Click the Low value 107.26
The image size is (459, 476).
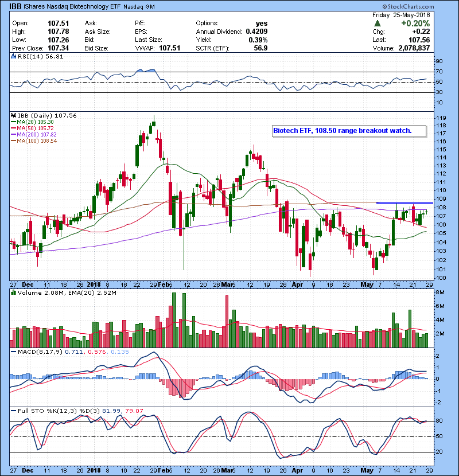pyautogui.click(x=59, y=40)
